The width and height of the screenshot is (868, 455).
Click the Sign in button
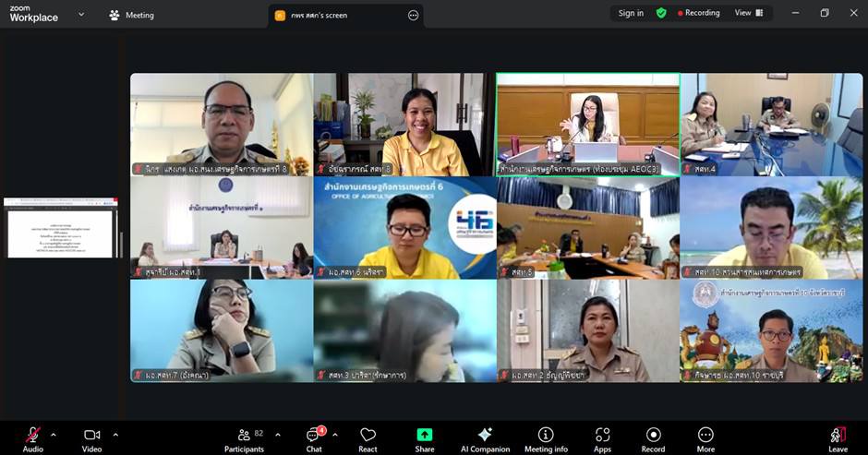[x=631, y=13]
